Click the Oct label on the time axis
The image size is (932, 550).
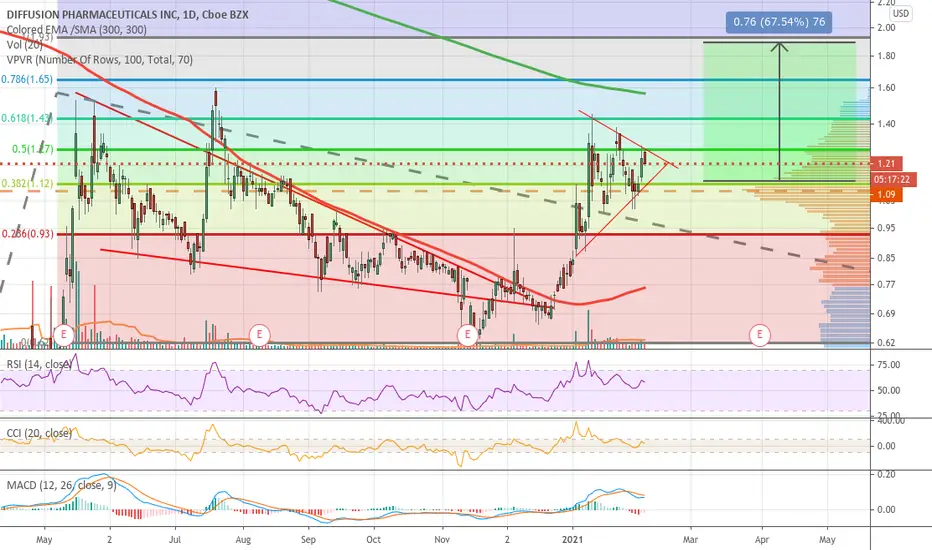point(373,540)
